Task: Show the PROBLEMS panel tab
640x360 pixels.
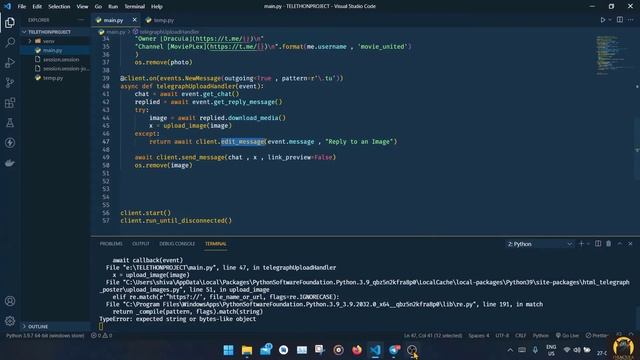Action: click(111, 244)
